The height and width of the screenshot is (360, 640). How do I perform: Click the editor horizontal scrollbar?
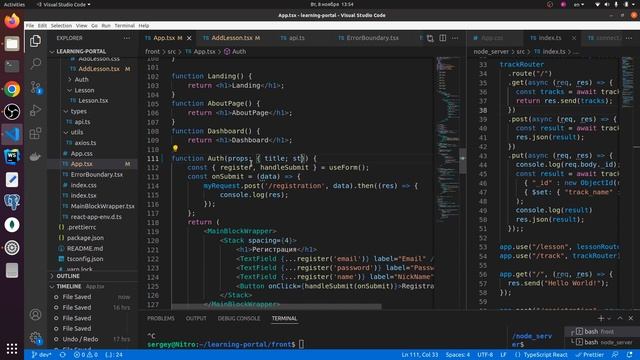276,306
